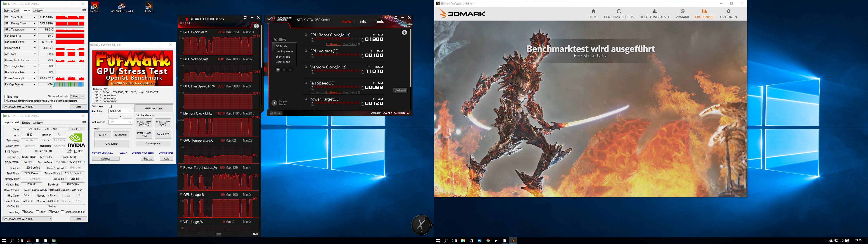The image size is (868, 244).
Task: Toggle the UEFI checkbox in GPU-Z
Action: pyautogui.click(x=76, y=151)
